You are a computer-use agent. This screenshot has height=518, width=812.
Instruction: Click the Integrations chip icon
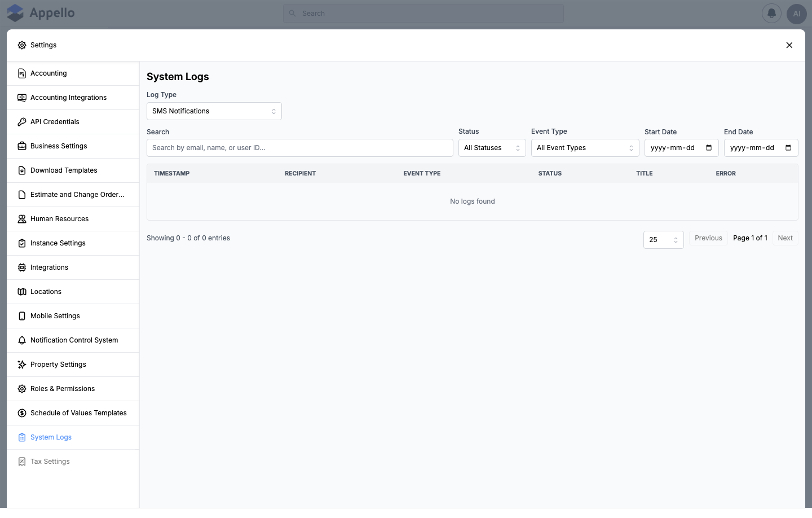[22, 267]
